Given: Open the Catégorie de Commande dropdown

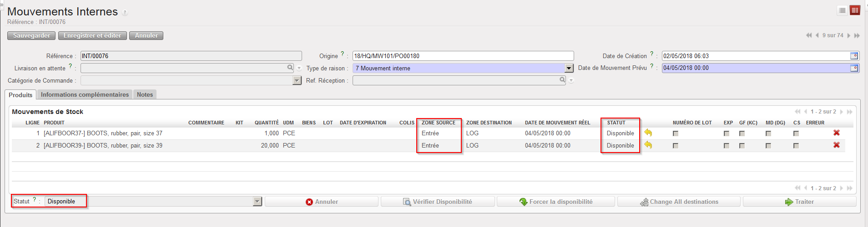Looking at the screenshot, I should [297, 80].
